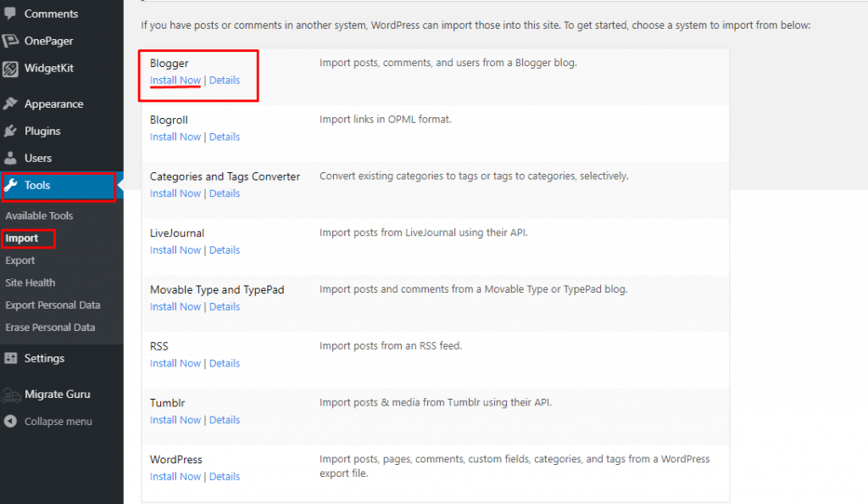Image resolution: width=868 pixels, height=504 pixels.
Task: Click the Appearance paintbrush icon
Action: (x=10, y=104)
